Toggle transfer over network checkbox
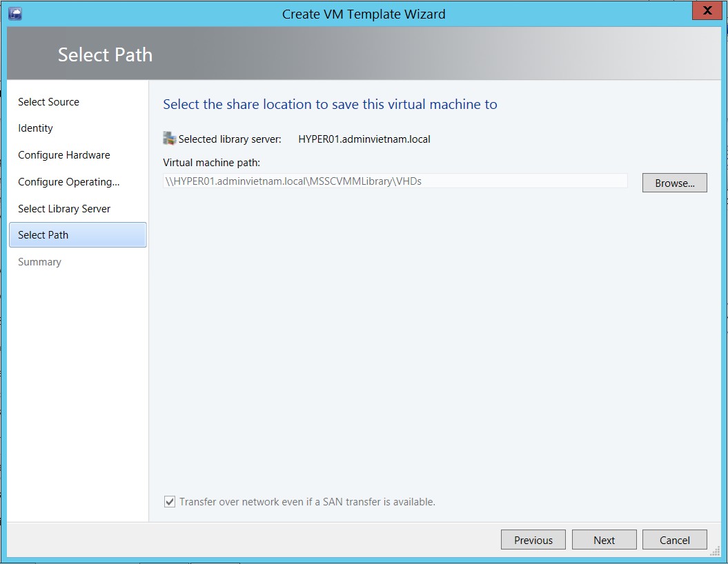 click(x=170, y=501)
